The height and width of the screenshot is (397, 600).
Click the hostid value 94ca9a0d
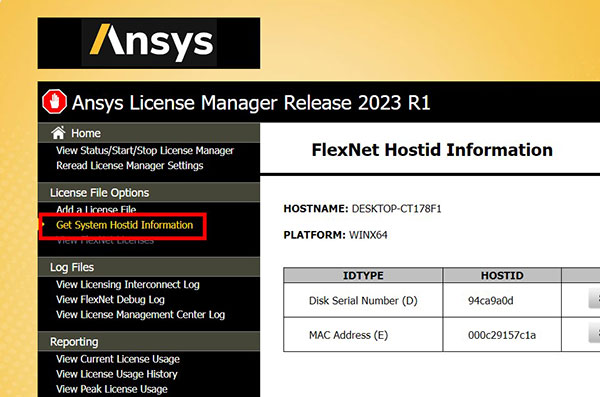coord(491,301)
